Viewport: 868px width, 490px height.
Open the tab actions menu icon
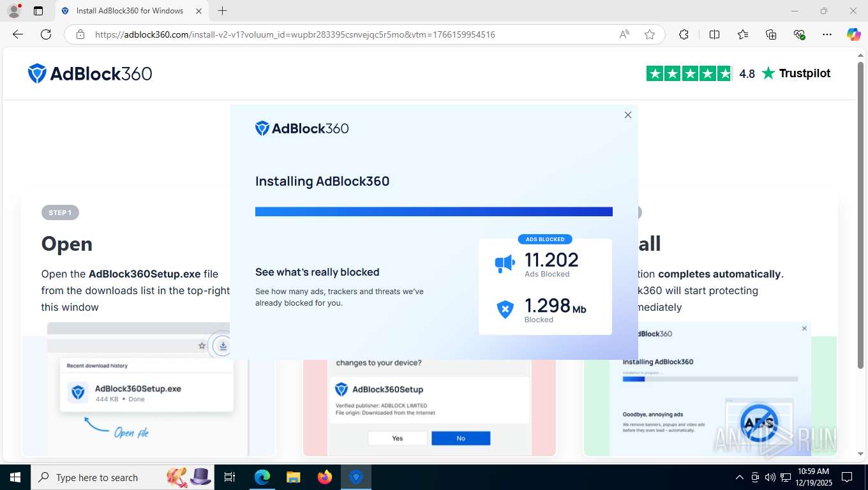click(38, 11)
